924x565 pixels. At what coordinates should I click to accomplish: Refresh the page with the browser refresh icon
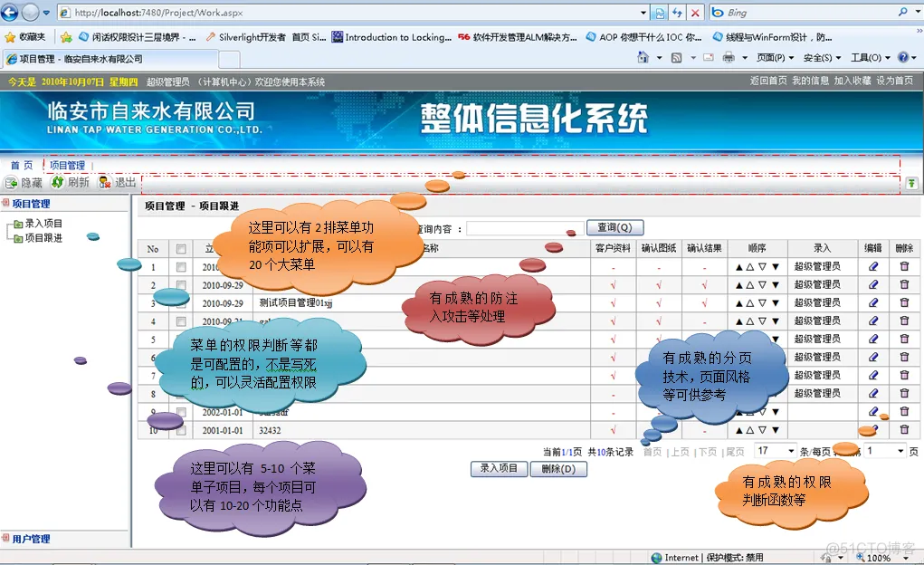pos(677,13)
